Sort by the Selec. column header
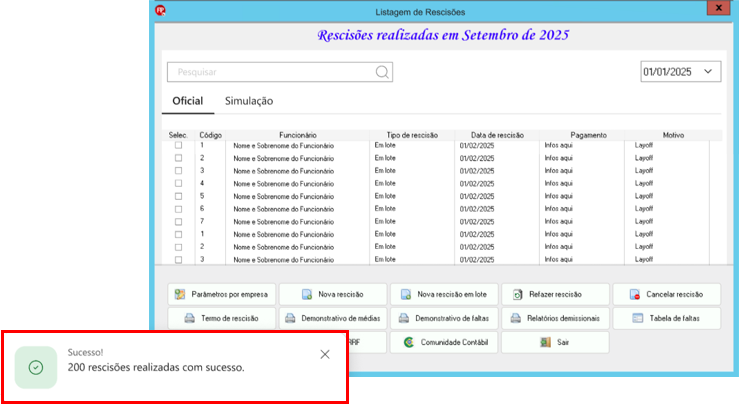Image resolution: width=739 pixels, height=404 pixels. 178,135
